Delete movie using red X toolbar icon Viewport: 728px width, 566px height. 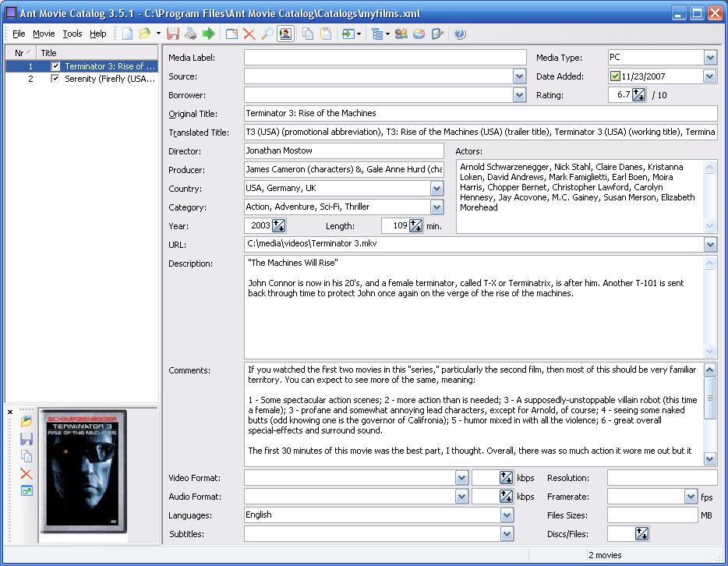coord(249,34)
